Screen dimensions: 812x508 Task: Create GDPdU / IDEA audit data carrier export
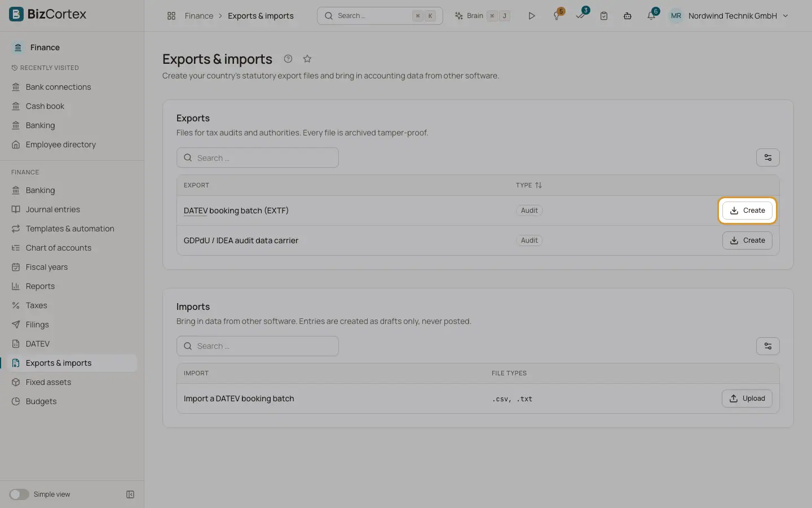[x=747, y=240]
